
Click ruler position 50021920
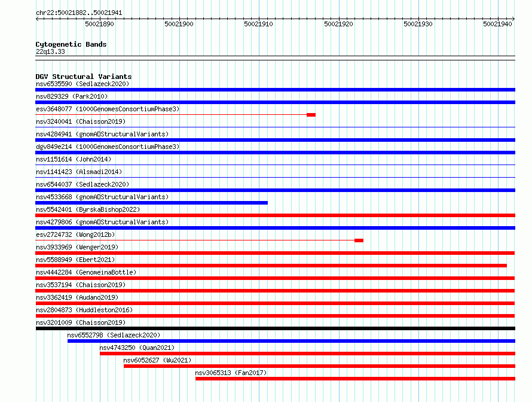(338, 24)
